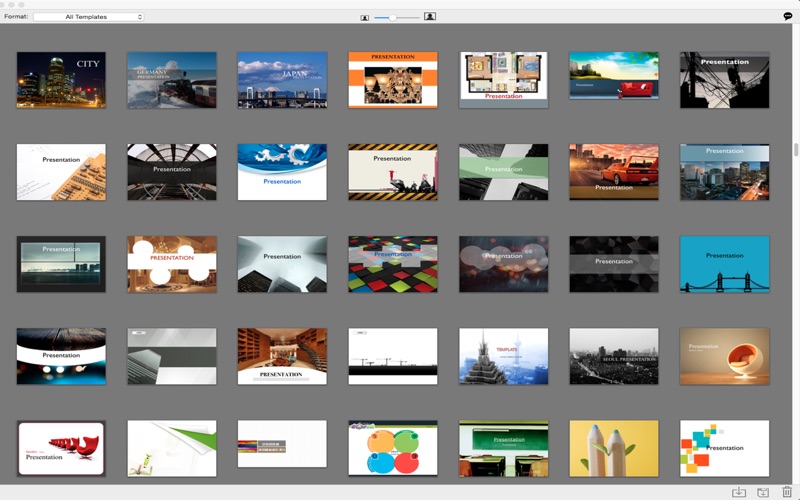
Task: Select the blue gears Presentation template
Action: coord(282,172)
